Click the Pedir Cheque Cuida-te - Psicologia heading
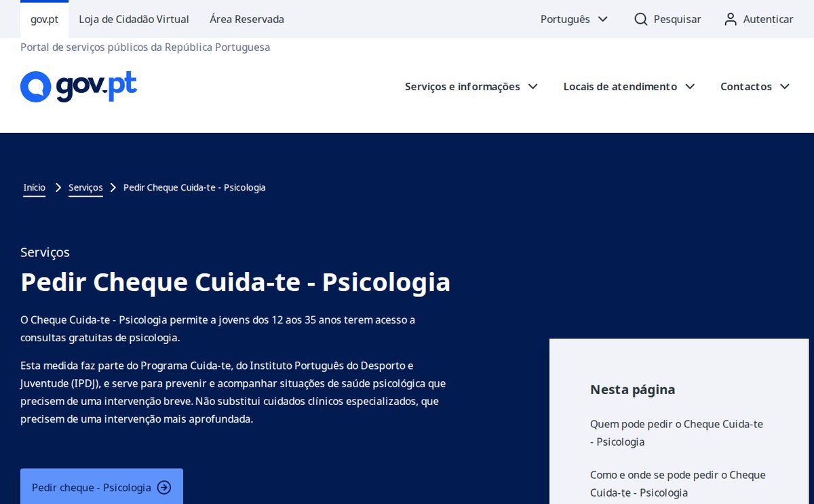 (x=235, y=282)
